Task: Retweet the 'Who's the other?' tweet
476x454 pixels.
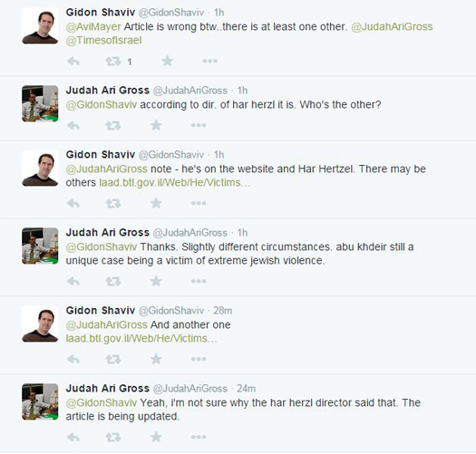Action: click(113, 125)
